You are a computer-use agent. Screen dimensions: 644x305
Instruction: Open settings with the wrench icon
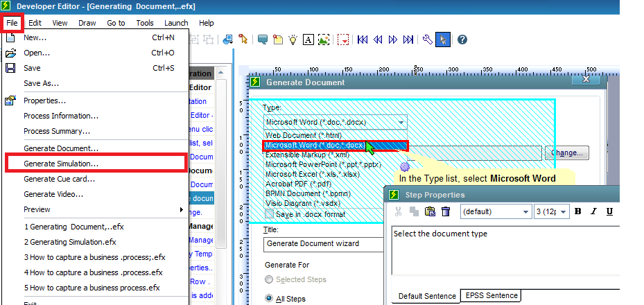(x=427, y=40)
